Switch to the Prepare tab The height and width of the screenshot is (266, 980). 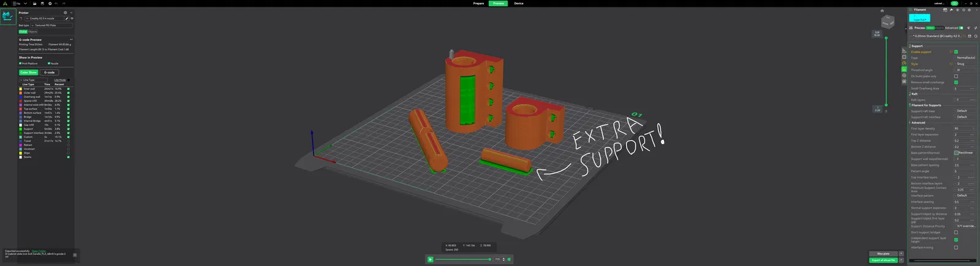[478, 4]
